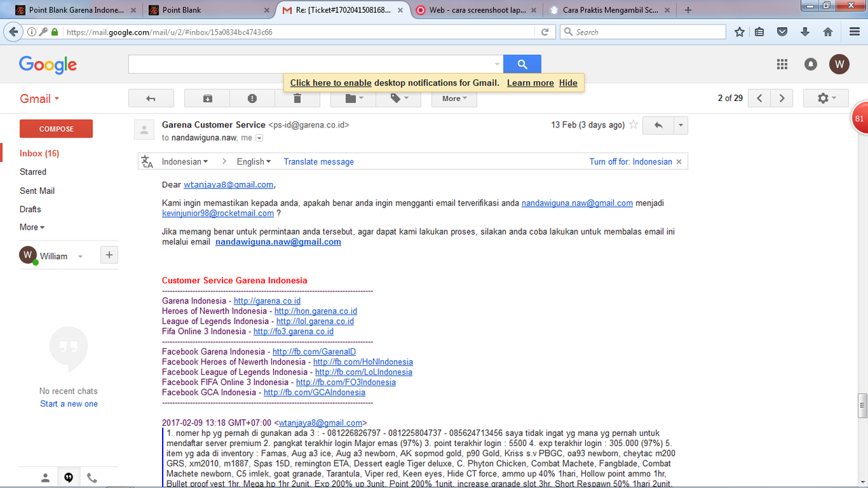Open Inbox (16) folder
868x488 pixels.
pyautogui.click(x=39, y=153)
